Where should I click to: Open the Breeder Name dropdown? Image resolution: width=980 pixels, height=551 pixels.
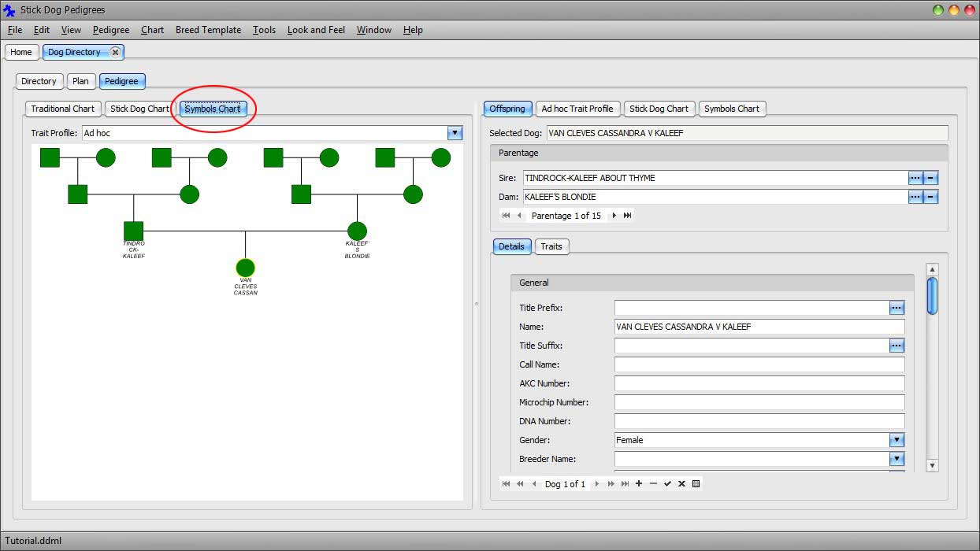[x=898, y=459]
